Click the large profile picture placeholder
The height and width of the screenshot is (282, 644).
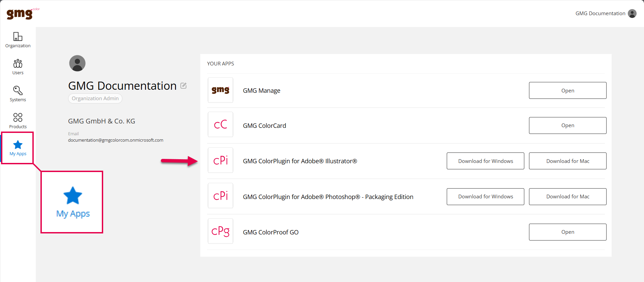(77, 63)
